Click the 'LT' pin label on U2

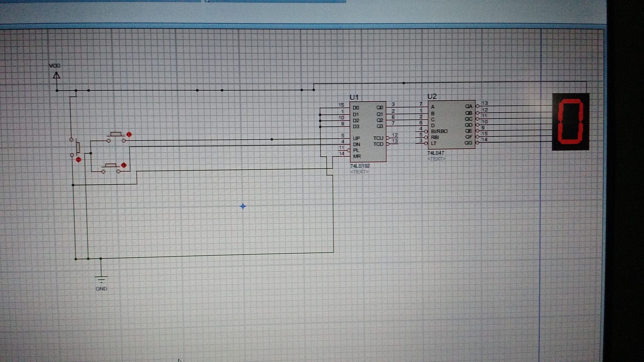pyautogui.click(x=434, y=143)
